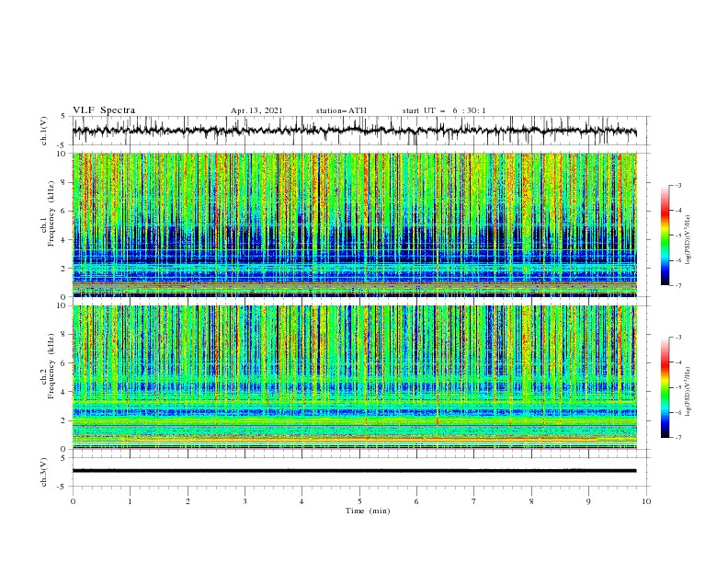The height and width of the screenshot is (563, 728).
Task: Click the time axis tick label '8'
Action: (531, 501)
